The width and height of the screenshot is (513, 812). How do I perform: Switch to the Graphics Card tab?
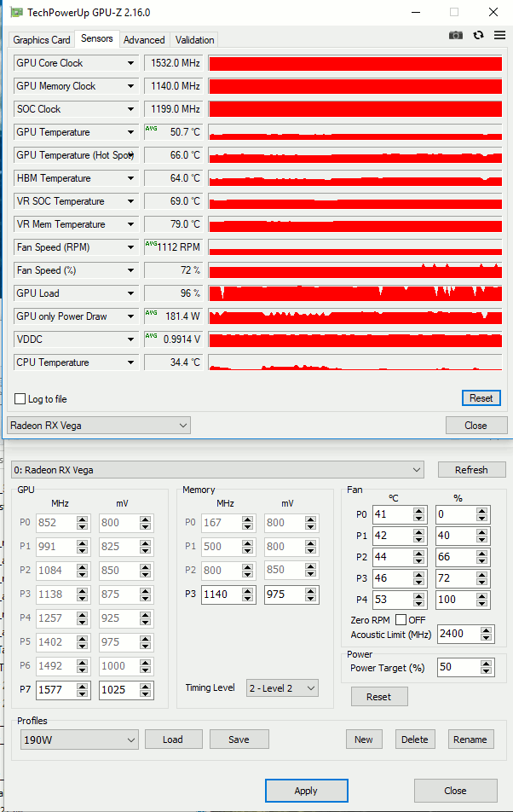[x=42, y=40]
